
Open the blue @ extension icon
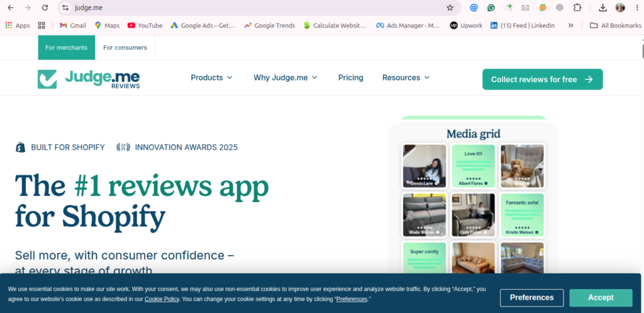(x=474, y=8)
